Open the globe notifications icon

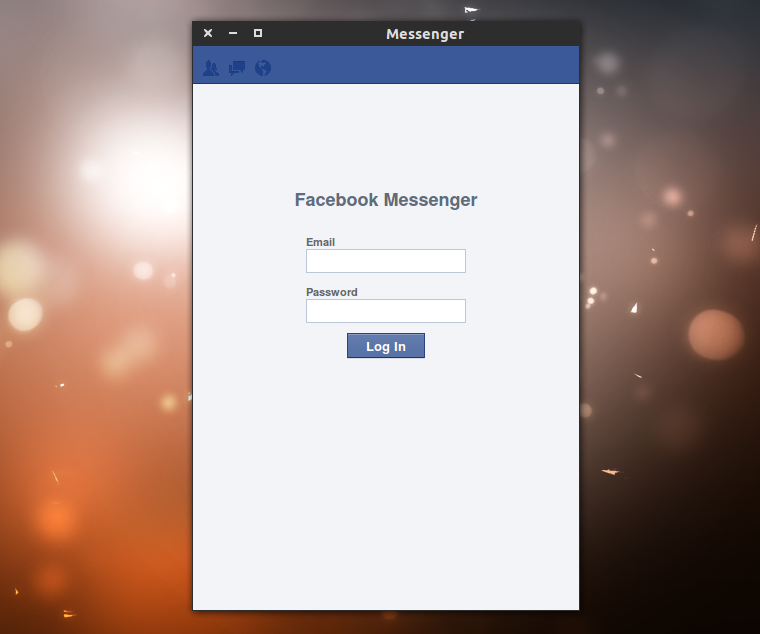pyautogui.click(x=263, y=68)
